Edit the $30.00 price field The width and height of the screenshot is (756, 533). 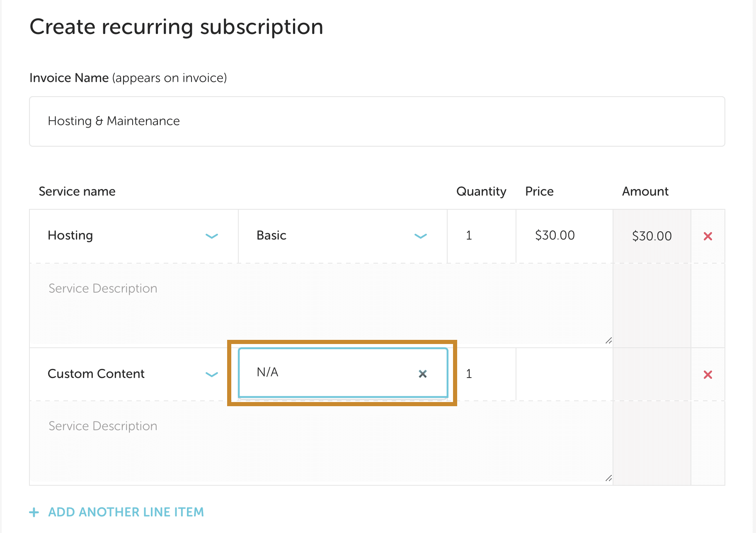564,236
